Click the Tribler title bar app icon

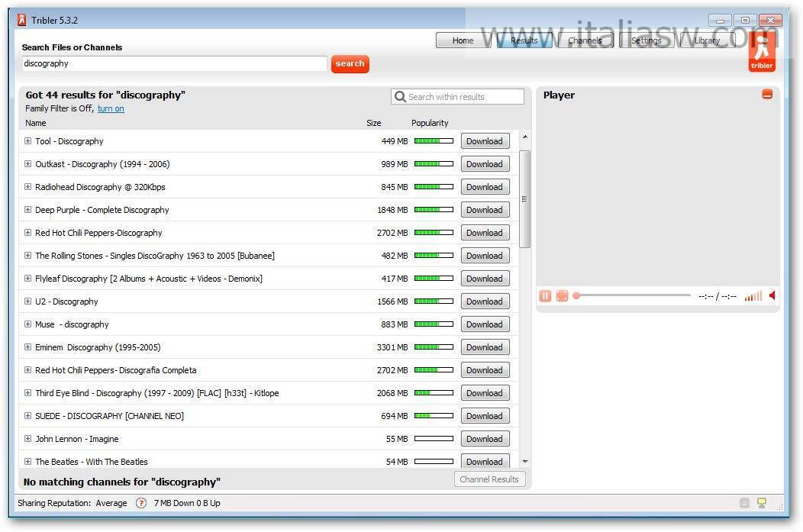(x=21, y=20)
